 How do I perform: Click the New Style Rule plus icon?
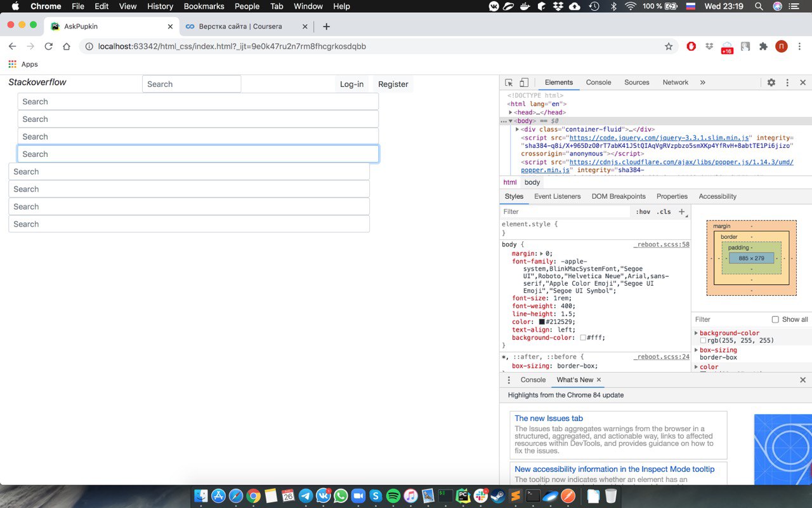click(682, 211)
